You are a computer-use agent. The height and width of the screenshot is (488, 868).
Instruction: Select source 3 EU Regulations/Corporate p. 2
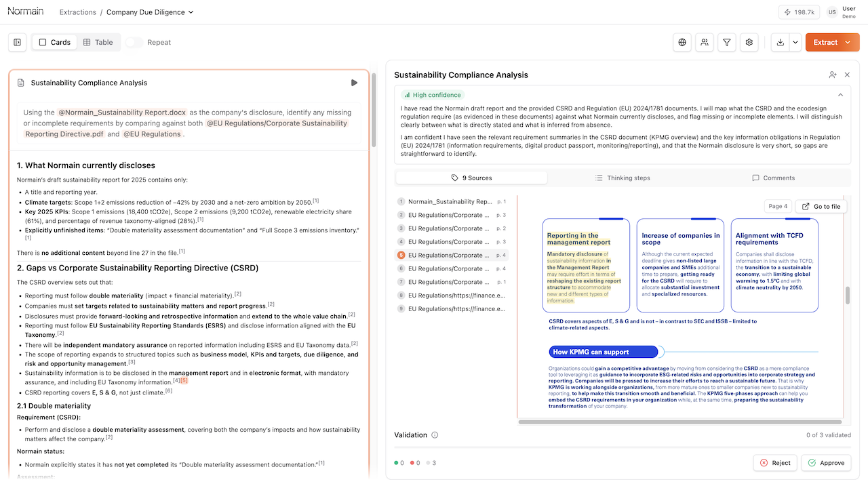point(452,228)
